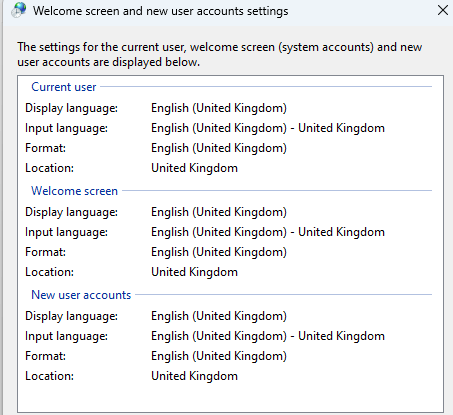The image size is (453, 415).
Task: Select the 'Current user' section heading
Action: coord(64,87)
